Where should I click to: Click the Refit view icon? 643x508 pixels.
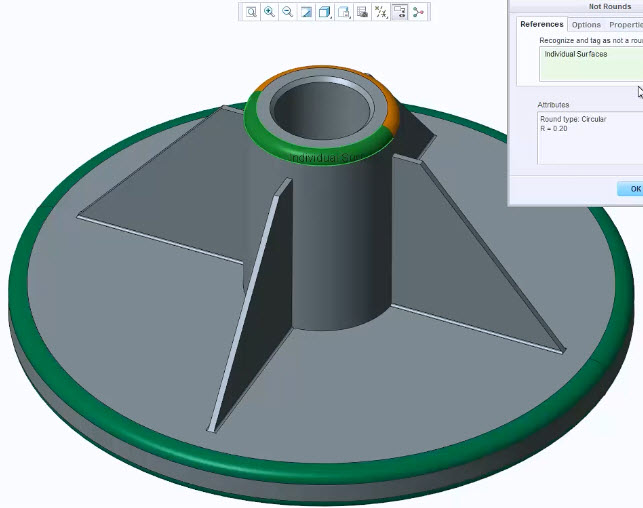coord(251,12)
